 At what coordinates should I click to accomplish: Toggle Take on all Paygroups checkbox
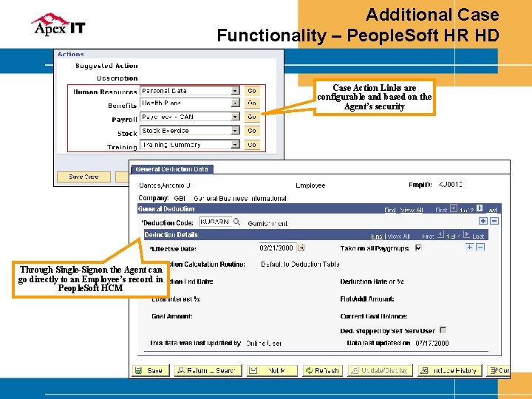[418, 248]
